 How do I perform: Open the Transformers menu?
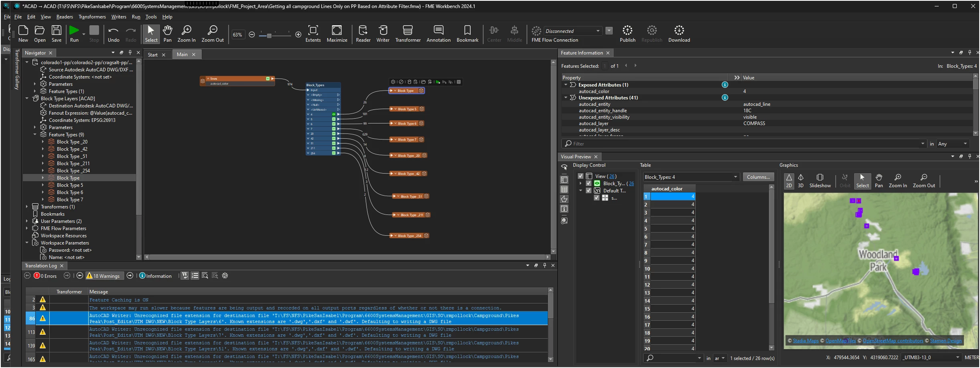[x=92, y=17]
